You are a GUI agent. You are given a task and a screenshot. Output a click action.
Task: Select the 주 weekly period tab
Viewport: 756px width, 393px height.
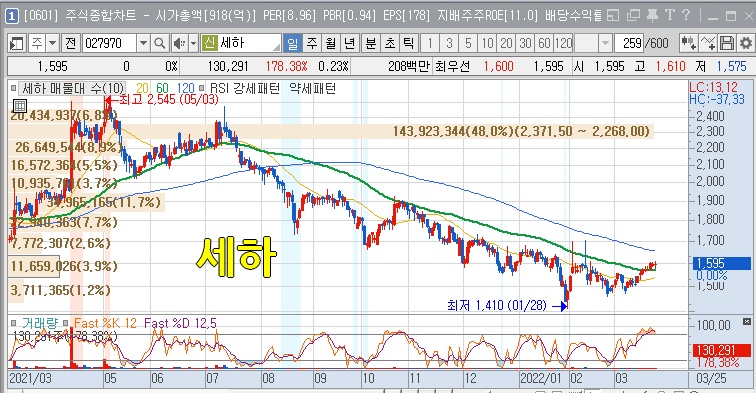point(312,43)
